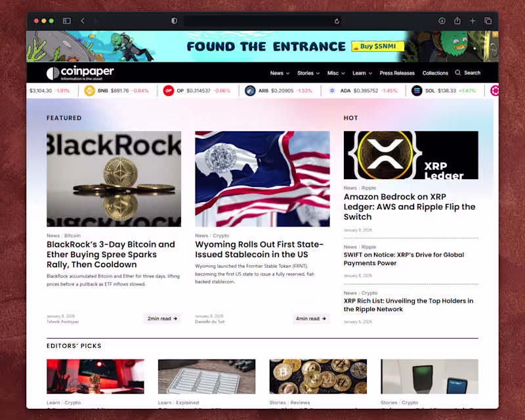The image size is (525, 420).
Task: Click the SOL coin icon in ticker
Action: [417, 91]
